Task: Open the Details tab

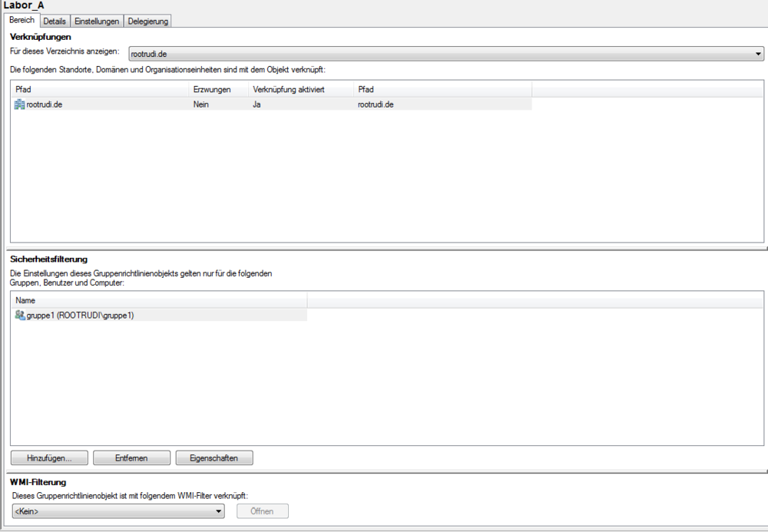Action: 55,21
